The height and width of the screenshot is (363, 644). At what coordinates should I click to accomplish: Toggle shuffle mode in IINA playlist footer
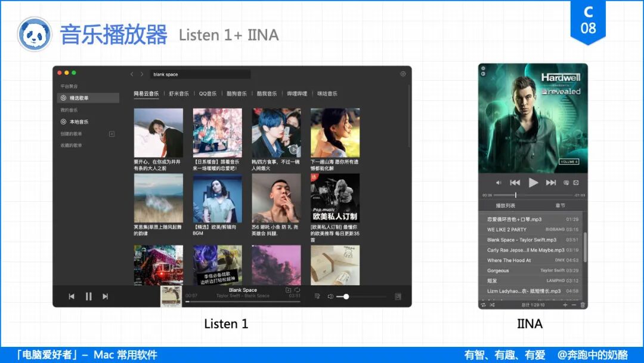[x=492, y=305]
